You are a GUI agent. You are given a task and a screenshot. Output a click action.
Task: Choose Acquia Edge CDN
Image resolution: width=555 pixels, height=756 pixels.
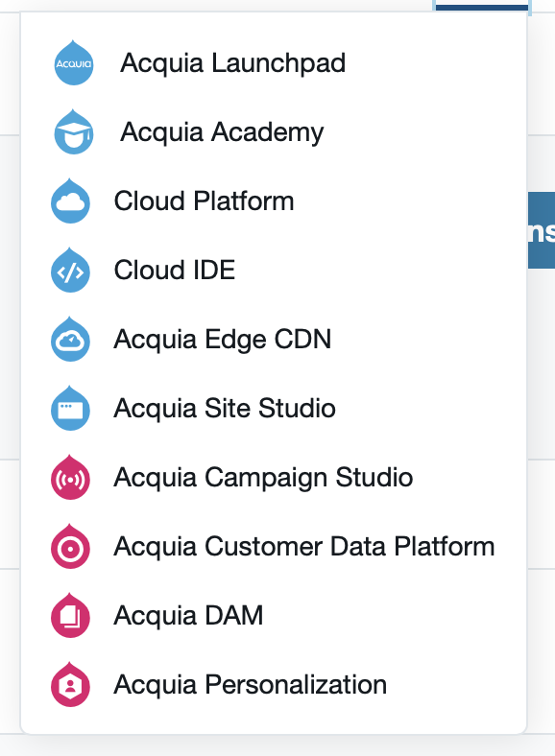click(x=223, y=340)
